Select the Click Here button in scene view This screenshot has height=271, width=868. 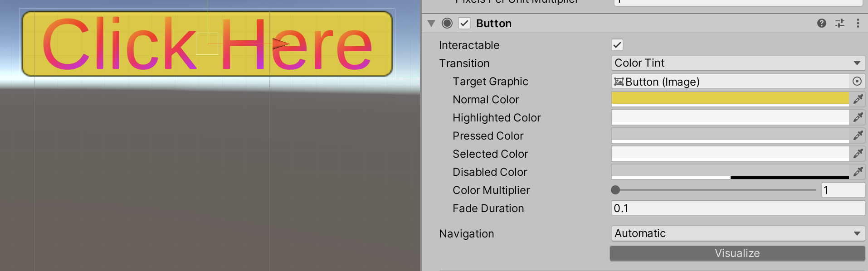point(207,44)
